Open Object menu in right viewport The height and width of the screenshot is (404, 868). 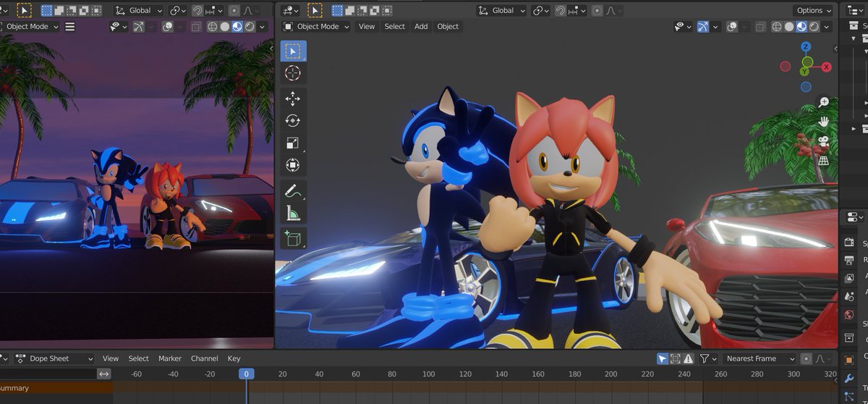(x=448, y=27)
